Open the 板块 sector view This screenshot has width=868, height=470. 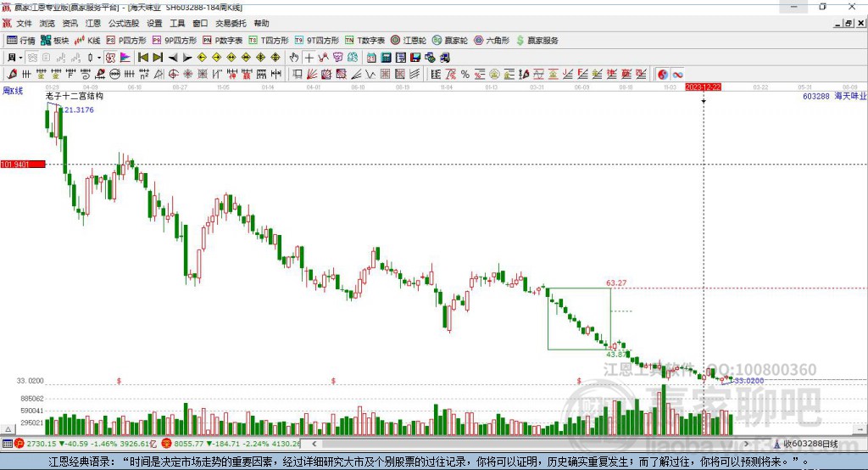(x=54, y=41)
